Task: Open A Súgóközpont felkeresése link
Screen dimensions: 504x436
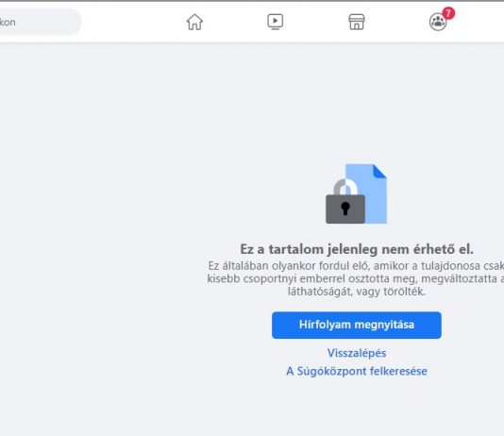Action: tap(357, 371)
